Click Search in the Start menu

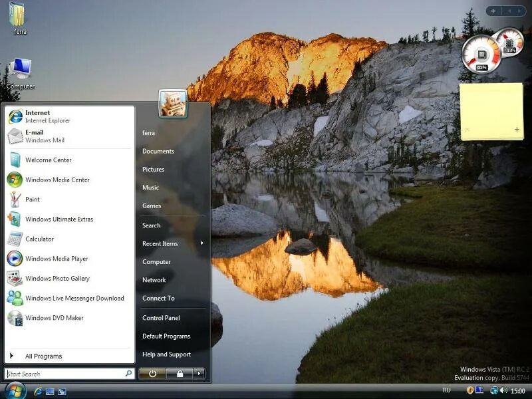[152, 225]
